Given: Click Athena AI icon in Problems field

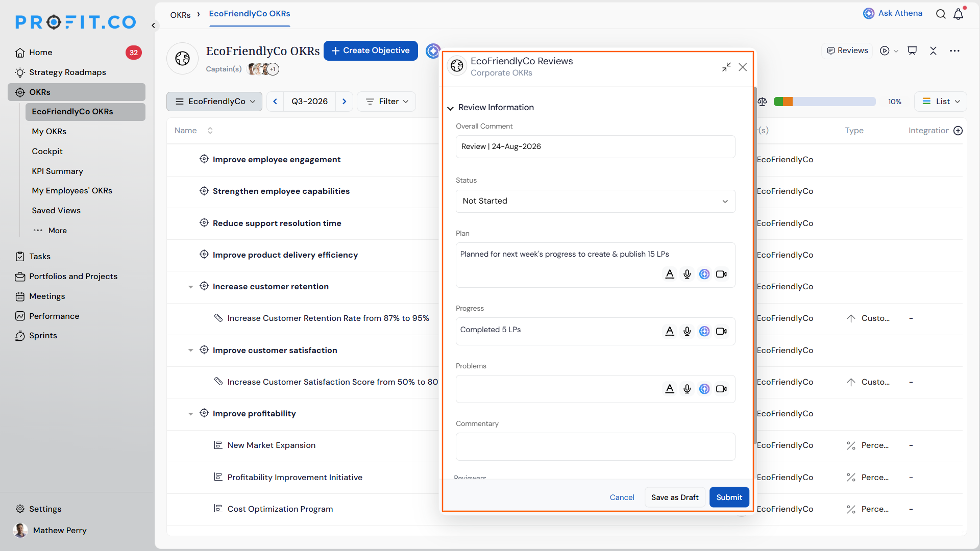Looking at the screenshot, I should coord(704,389).
